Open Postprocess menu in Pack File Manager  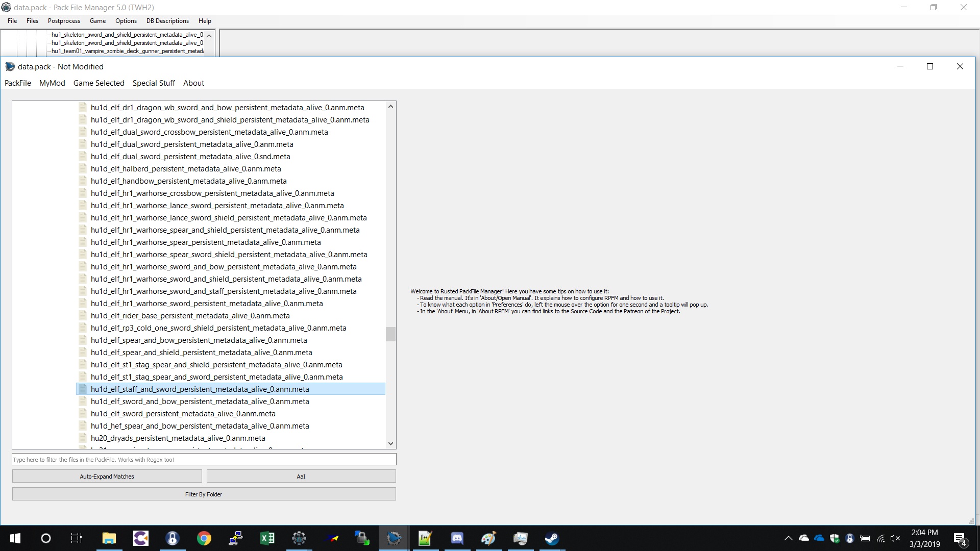click(64, 21)
